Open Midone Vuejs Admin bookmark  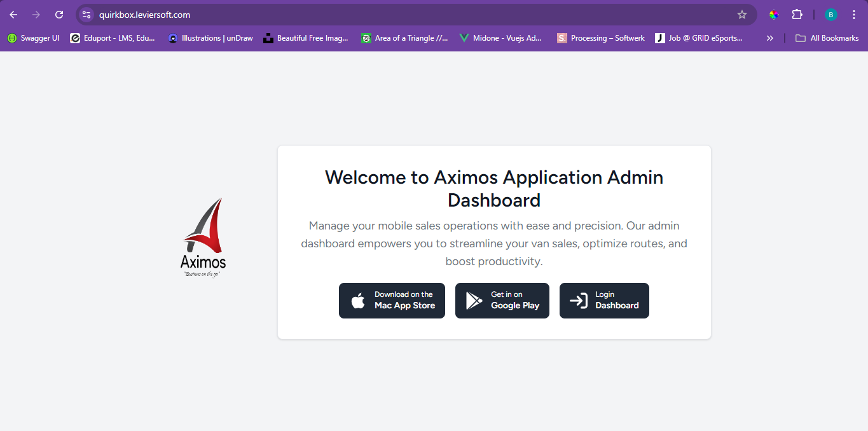pos(500,38)
